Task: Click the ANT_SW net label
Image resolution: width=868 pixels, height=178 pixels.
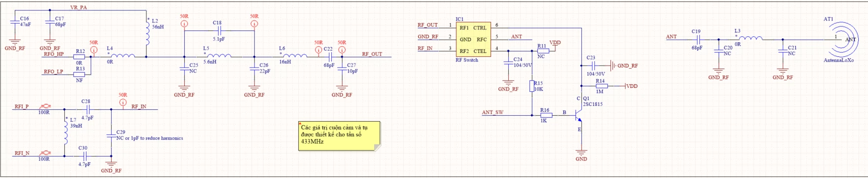Action: [x=492, y=112]
